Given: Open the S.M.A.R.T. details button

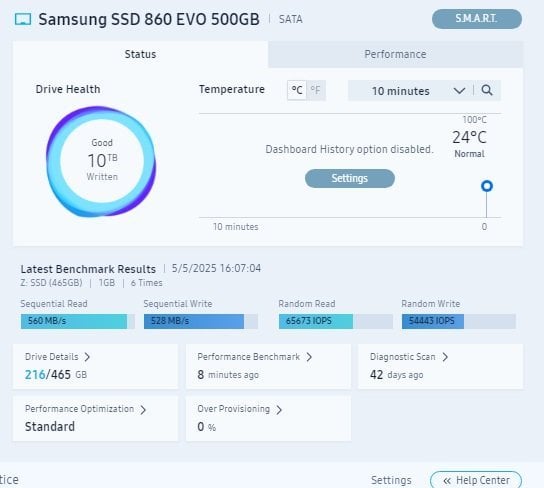Looking at the screenshot, I should 477,19.
